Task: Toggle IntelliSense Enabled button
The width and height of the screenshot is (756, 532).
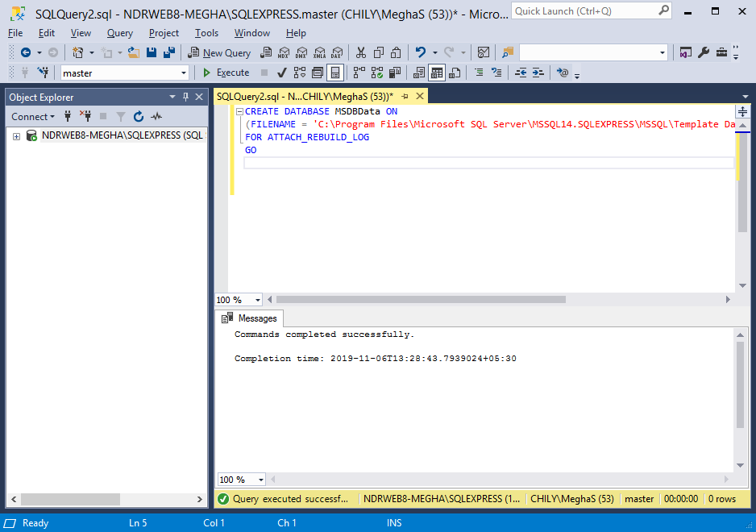Action: (335, 73)
